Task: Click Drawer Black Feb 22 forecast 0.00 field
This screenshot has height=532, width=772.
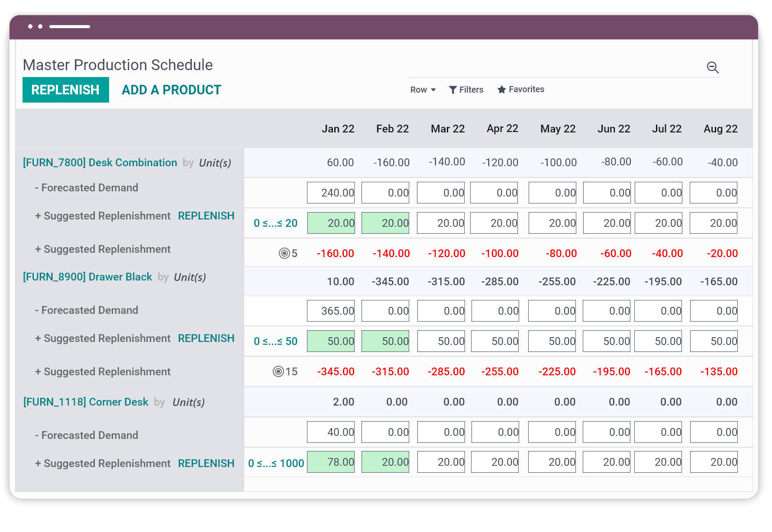Action: click(385, 311)
